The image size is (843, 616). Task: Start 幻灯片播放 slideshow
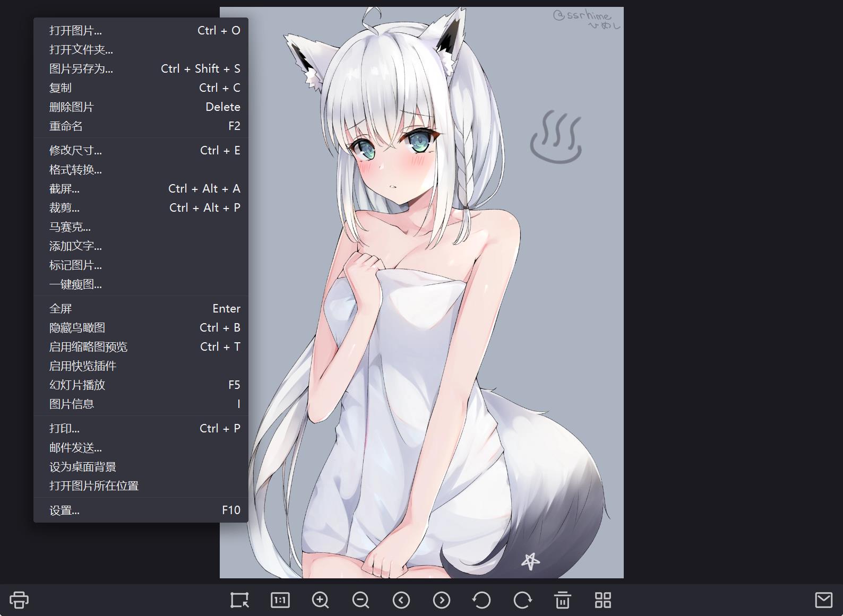pyautogui.click(x=141, y=385)
